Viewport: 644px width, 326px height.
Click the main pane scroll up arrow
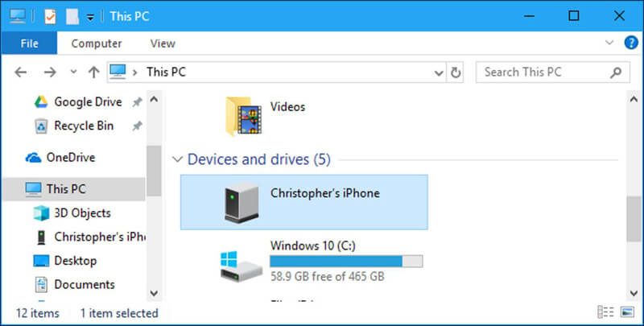pyautogui.click(x=634, y=99)
